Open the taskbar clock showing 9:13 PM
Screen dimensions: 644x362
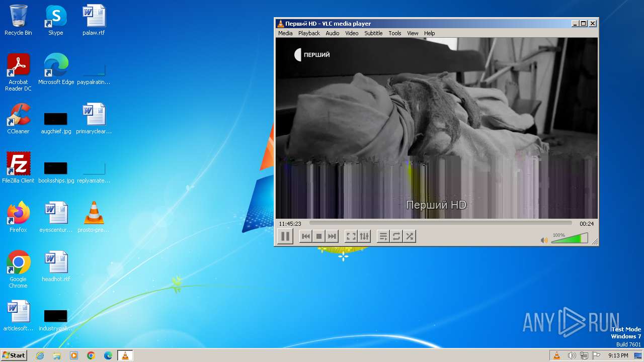[x=618, y=355]
